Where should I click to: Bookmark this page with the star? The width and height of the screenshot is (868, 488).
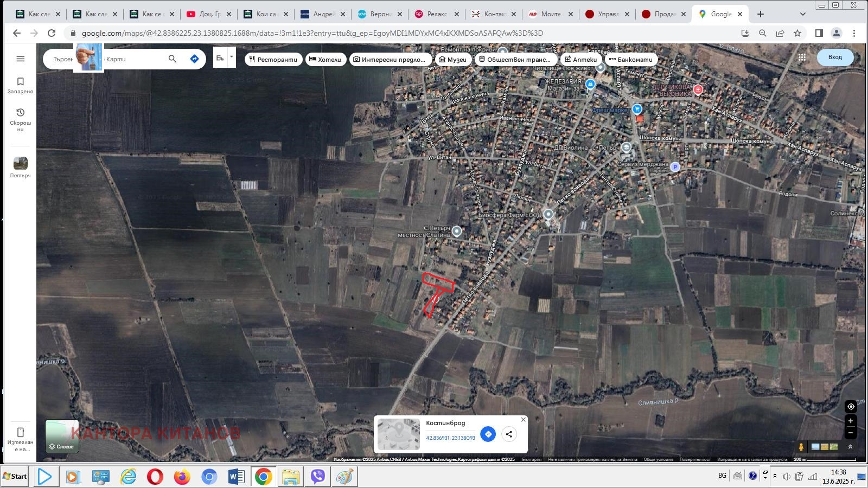tap(797, 33)
